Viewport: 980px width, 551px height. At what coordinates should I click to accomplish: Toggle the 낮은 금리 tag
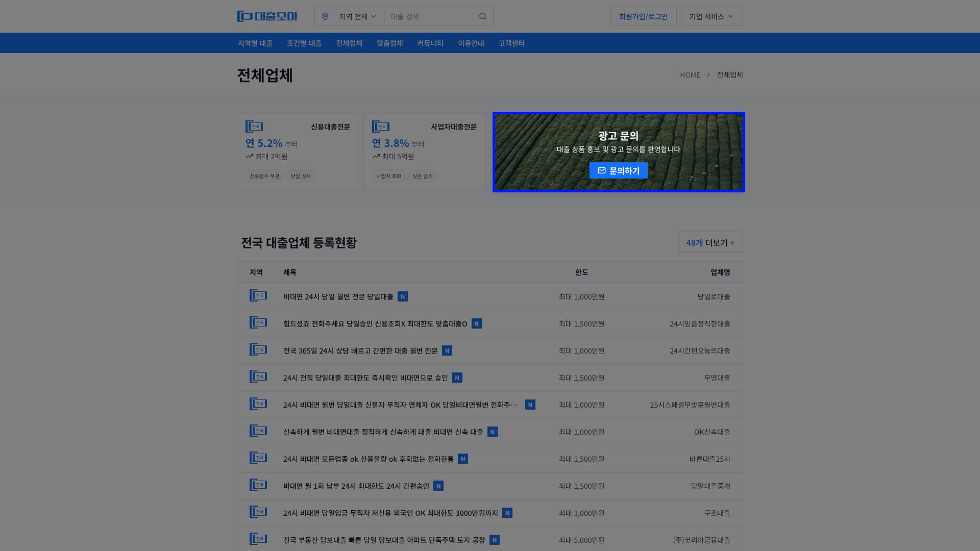423,176
